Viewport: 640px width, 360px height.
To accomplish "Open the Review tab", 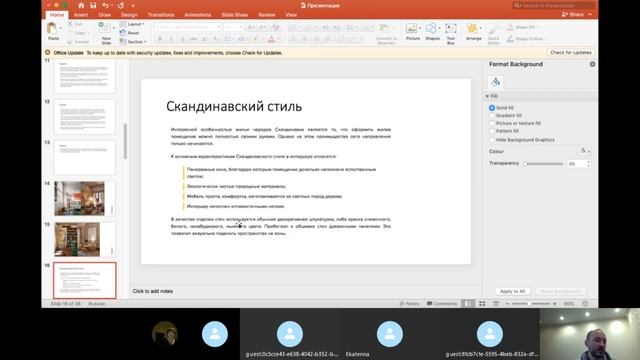I will click(267, 15).
